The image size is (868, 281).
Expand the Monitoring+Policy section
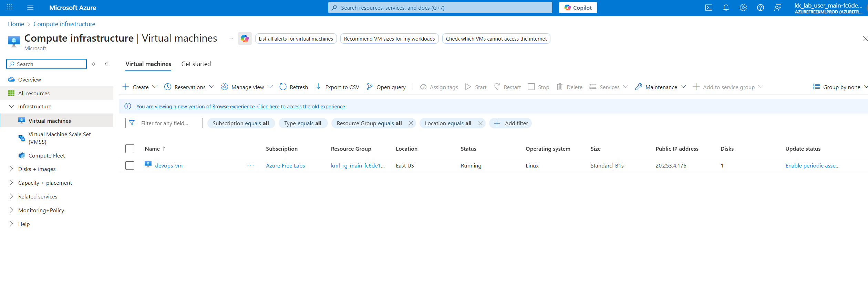pyautogui.click(x=11, y=210)
